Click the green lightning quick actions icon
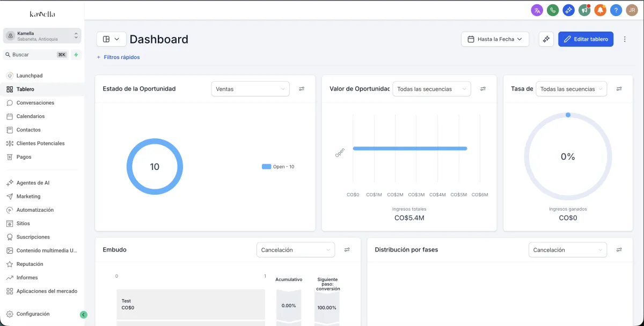The image size is (644, 326). click(76, 55)
